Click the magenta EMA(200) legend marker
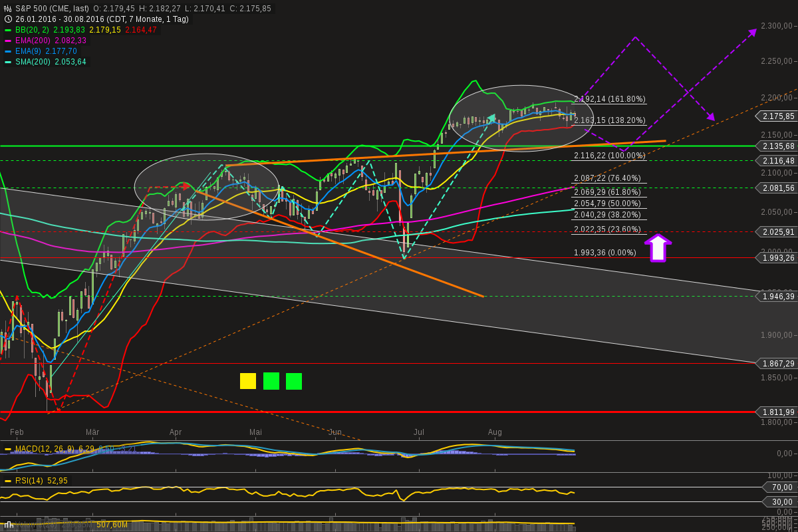The width and height of the screenshot is (798, 532). (x=8, y=41)
